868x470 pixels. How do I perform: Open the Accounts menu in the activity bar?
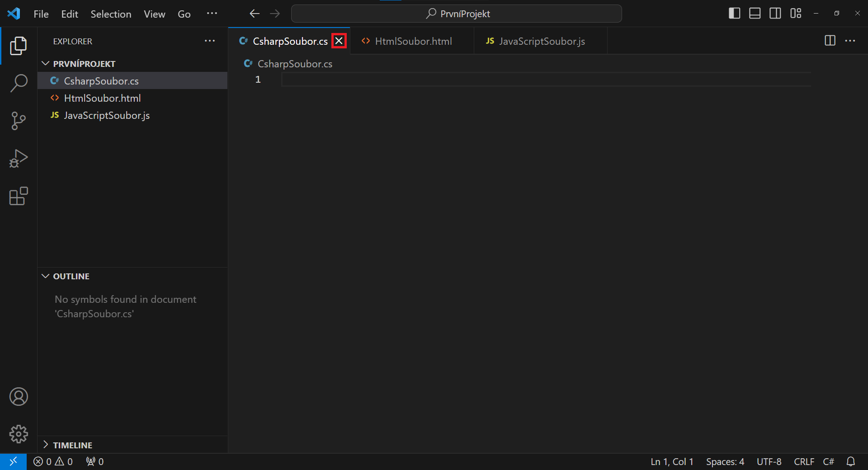pos(18,397)
